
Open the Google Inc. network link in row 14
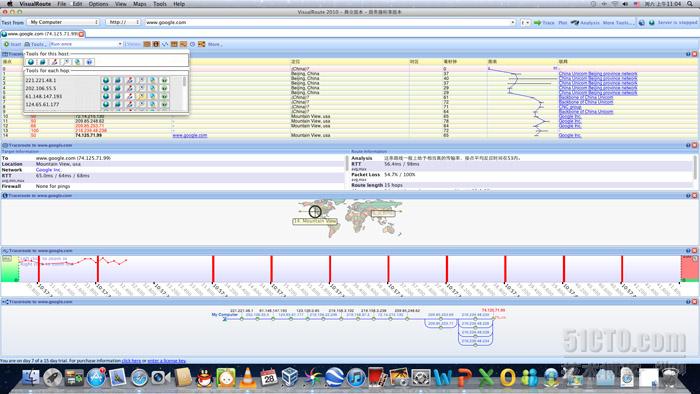570,135
